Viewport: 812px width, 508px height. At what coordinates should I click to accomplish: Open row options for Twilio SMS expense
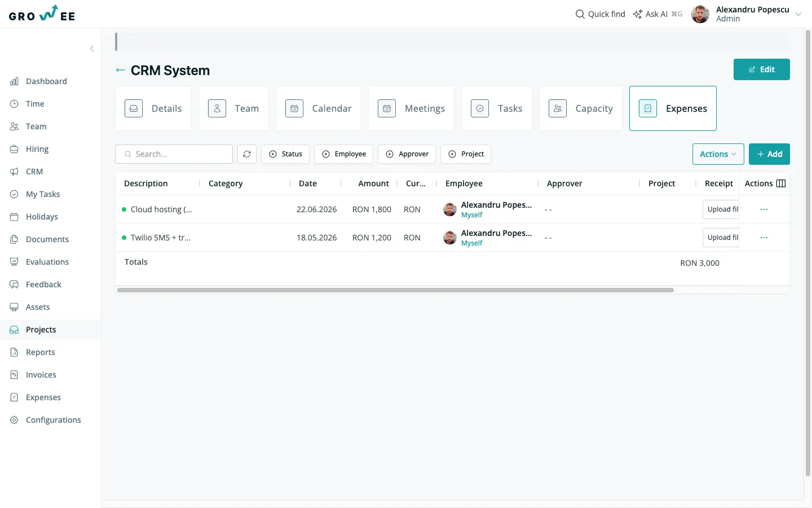tap(764, 238)
